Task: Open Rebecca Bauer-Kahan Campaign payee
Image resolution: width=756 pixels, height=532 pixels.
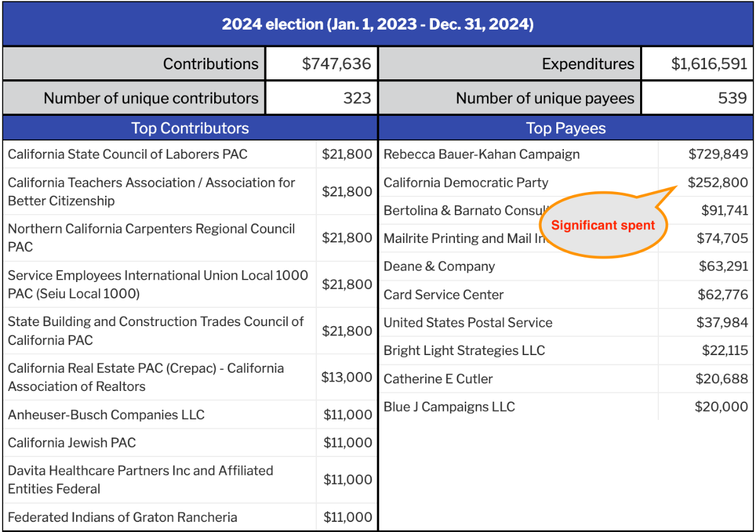Action: click(481, 154)
